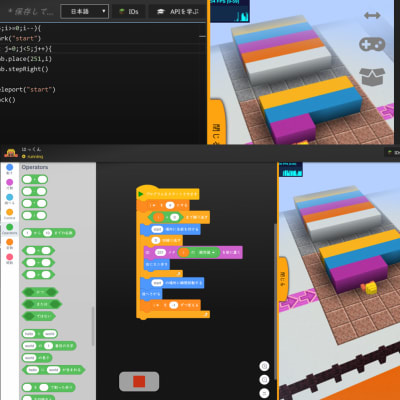400x400 pixels.
Task: Click the bottom FPS performance graph
Action: point(291,170)
